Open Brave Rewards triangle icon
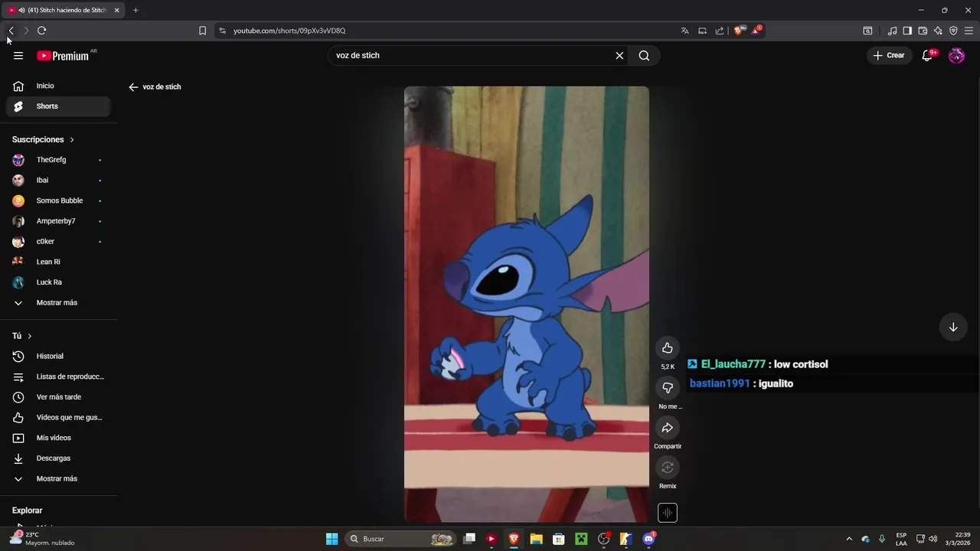The width and height of the screenshot is (980, 551). pyautogui.click(x=756, y=31)
